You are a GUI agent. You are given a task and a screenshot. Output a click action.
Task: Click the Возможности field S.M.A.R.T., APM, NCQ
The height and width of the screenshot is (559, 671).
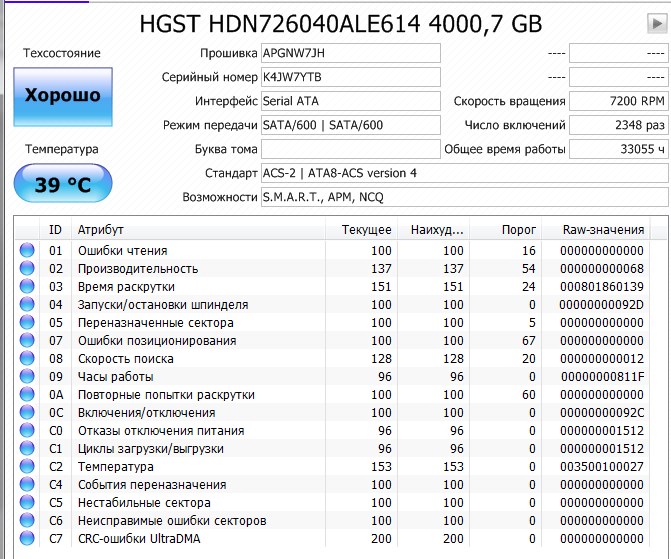click(x=464, y=197)
